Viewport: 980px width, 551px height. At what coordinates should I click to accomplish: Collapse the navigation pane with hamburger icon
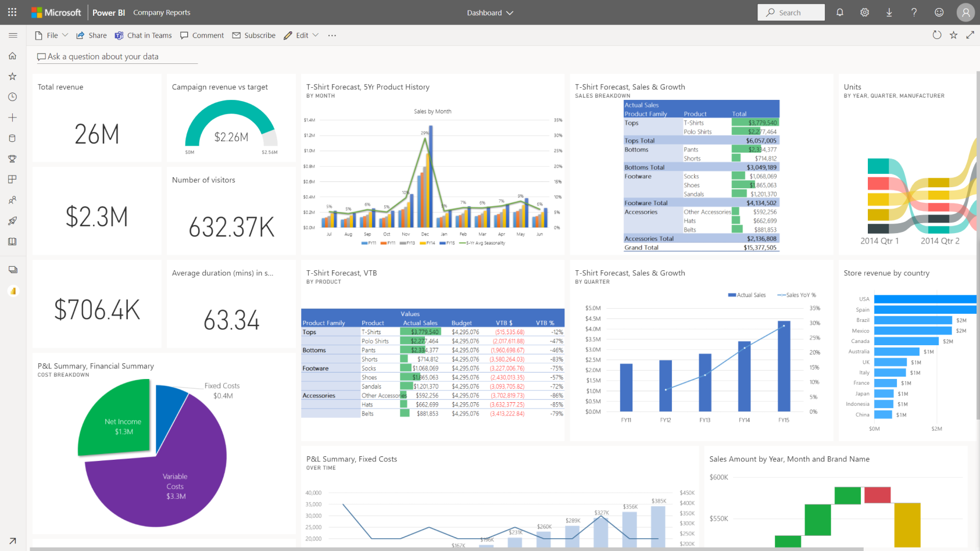(13, 35)
